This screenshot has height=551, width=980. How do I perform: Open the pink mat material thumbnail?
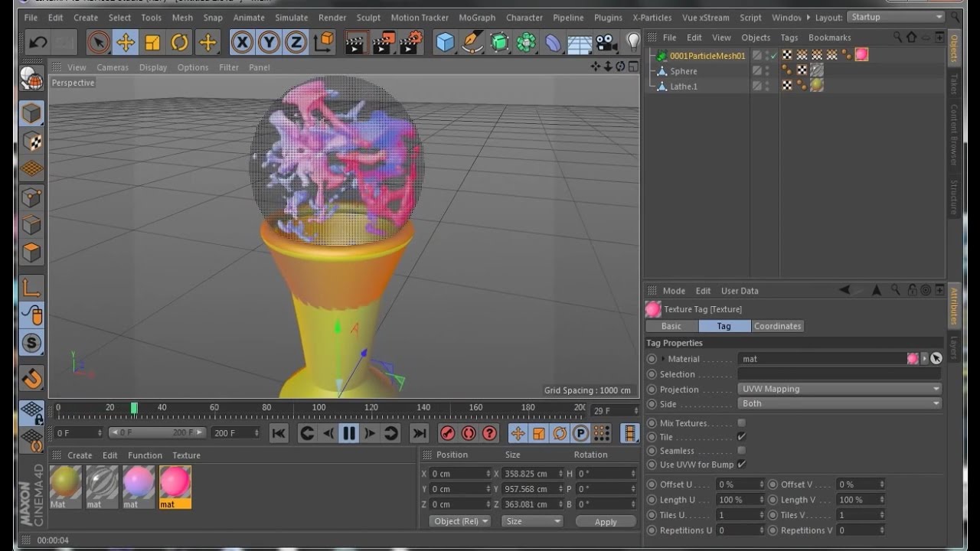pyautogui.click(x=175, y=482)
